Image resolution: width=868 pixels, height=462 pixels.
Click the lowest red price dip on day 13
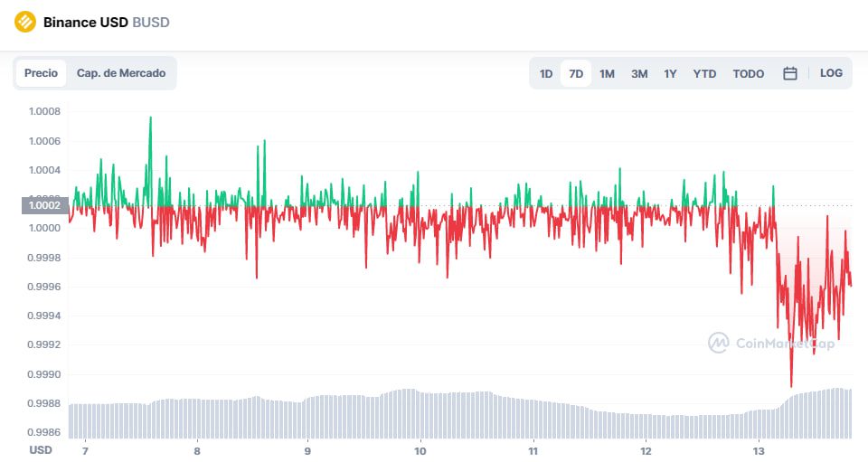point(791,384)
